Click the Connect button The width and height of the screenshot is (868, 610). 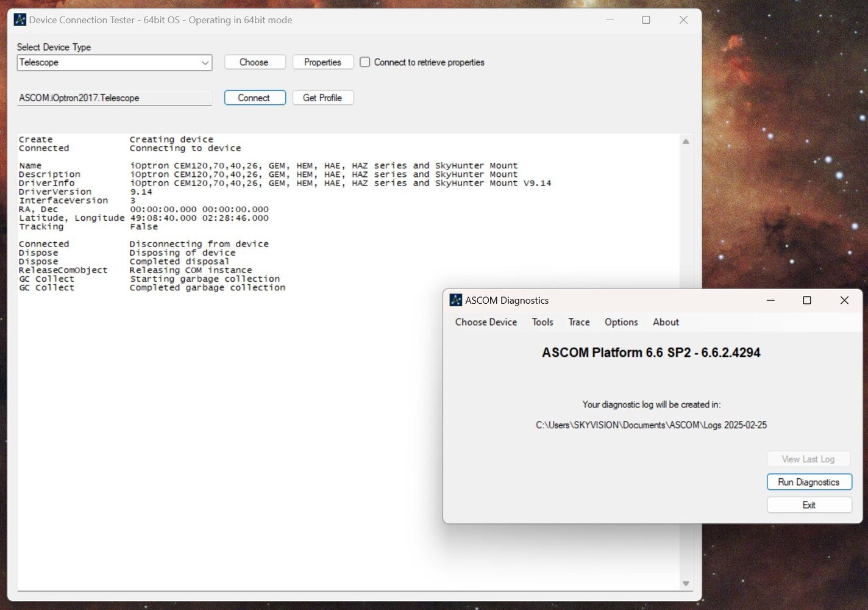click(x=255, y=98)
